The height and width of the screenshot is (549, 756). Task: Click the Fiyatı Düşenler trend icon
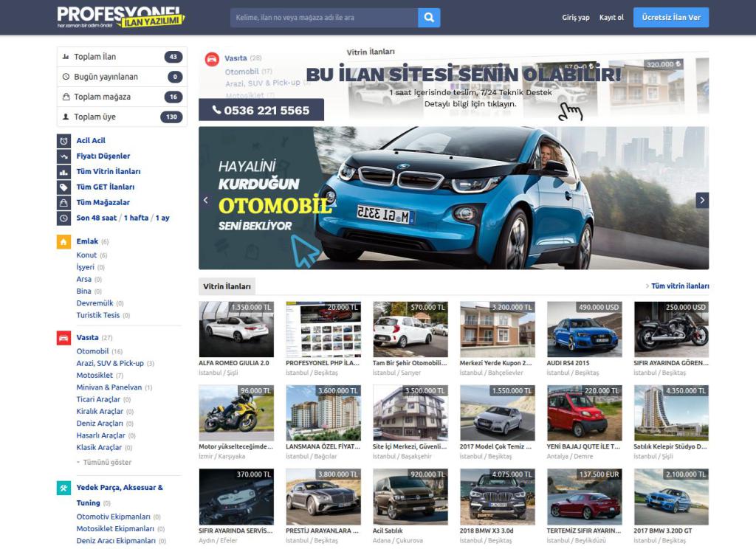[x=63, y=156]
